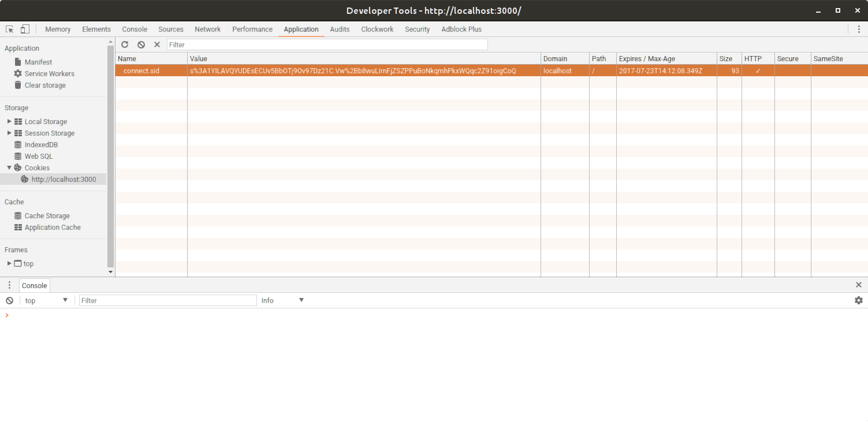This screenshot has height=421, width=868.
Task: Toggle the device toolbar icon
Action: [x=24, y=28]
